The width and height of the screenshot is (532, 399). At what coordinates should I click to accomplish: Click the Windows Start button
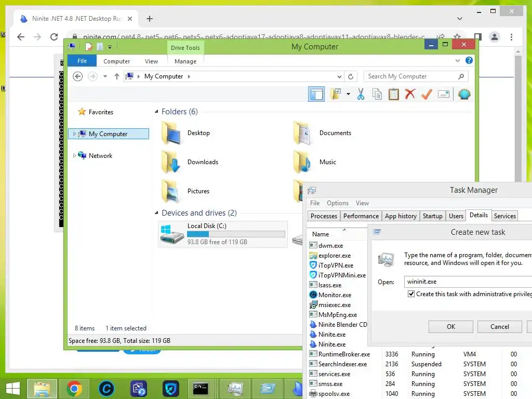pyautogui.click(x=12, y=389)
